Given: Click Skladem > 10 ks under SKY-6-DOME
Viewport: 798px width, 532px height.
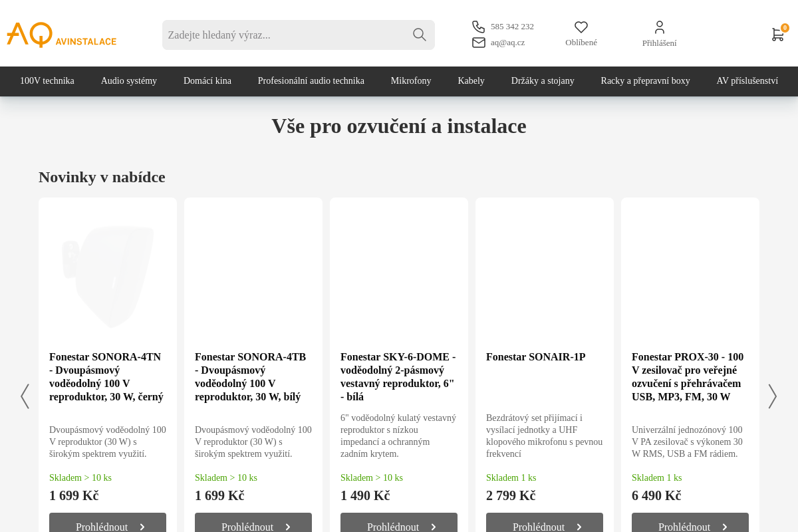Looking at the screenshot, I should [x=372, y=478].
